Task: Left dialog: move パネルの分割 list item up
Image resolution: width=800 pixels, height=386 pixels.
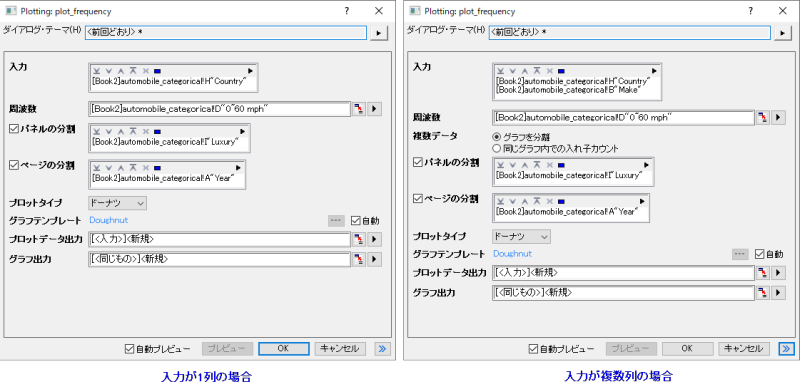Action: pos(120,132)
